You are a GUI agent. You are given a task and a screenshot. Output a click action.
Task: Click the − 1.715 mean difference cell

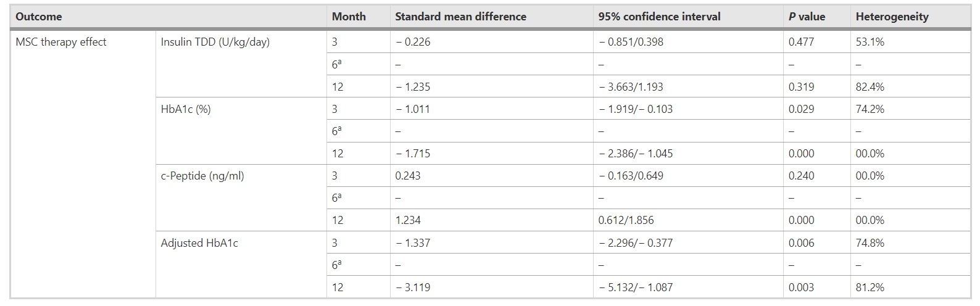click(413, 154)
